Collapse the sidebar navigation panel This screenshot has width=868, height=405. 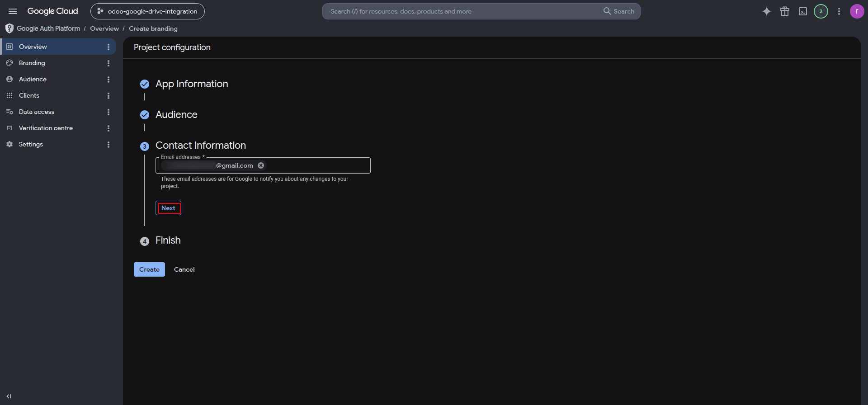pyautogui.click(x=9, y=396)
